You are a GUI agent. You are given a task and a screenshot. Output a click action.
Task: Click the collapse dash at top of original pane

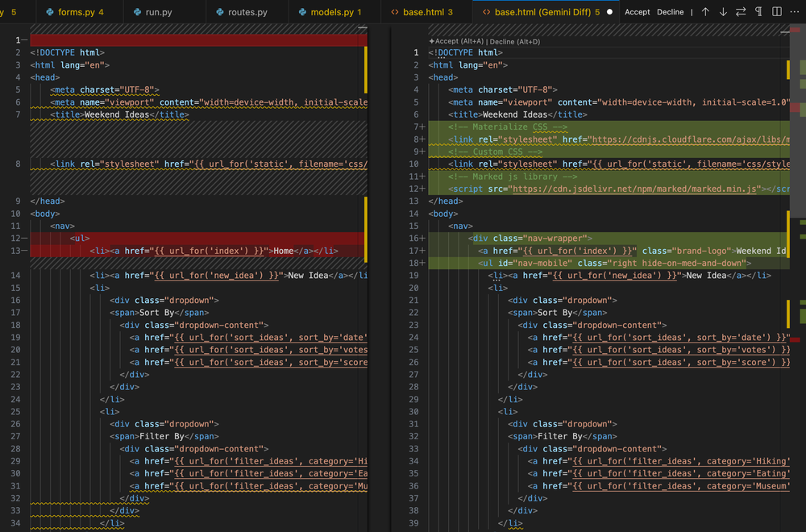[363, 27]
